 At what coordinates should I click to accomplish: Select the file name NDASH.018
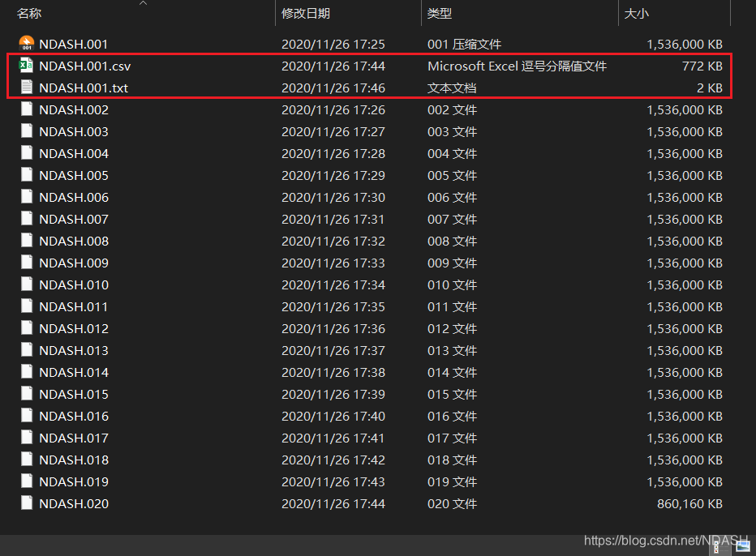(74, 460)
